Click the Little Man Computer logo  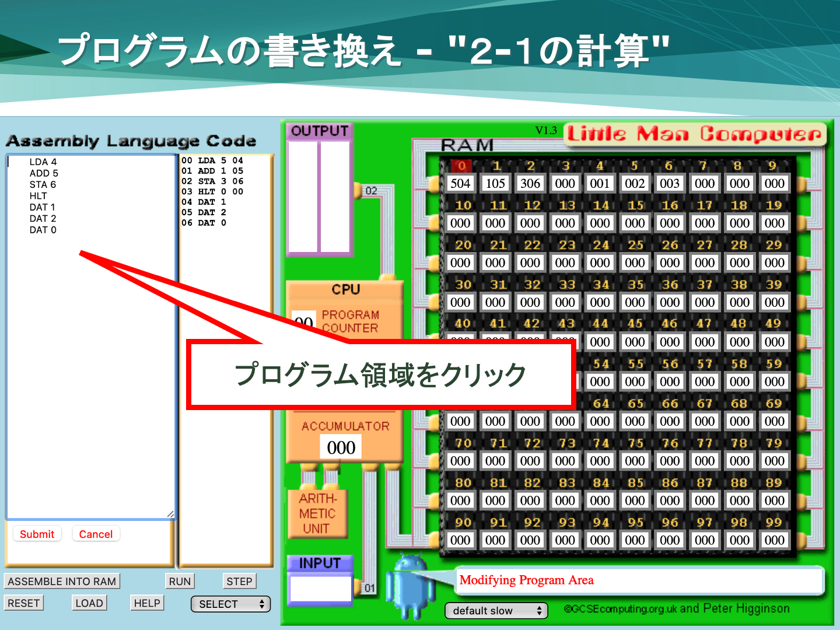[x=695, y=134]
